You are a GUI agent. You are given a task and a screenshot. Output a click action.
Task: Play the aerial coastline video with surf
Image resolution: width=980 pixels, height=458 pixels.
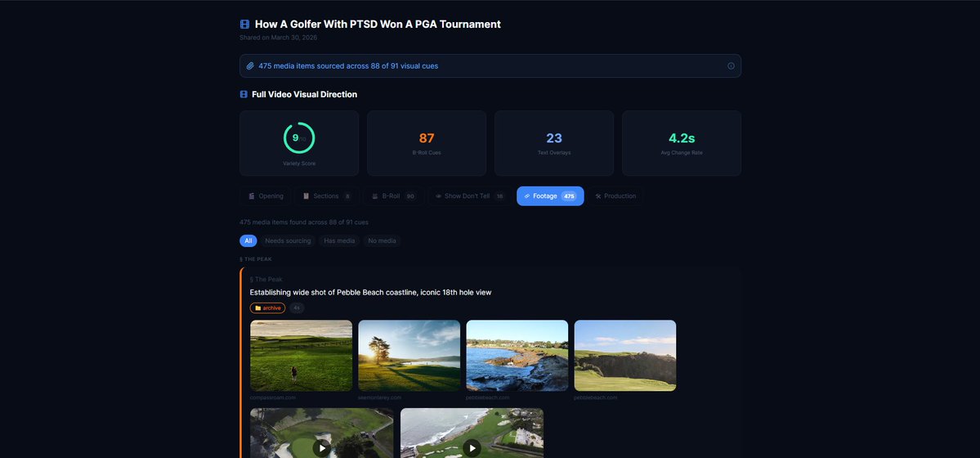(x=472, y=447)
